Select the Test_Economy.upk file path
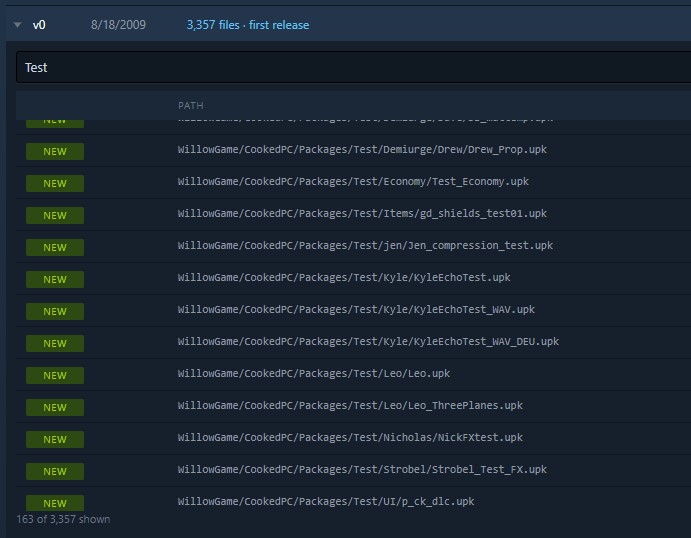 (x=353, y=182)
